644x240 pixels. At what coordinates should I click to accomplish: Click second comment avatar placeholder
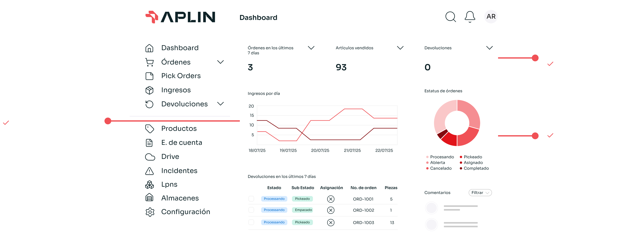click(x=431, y=224)
